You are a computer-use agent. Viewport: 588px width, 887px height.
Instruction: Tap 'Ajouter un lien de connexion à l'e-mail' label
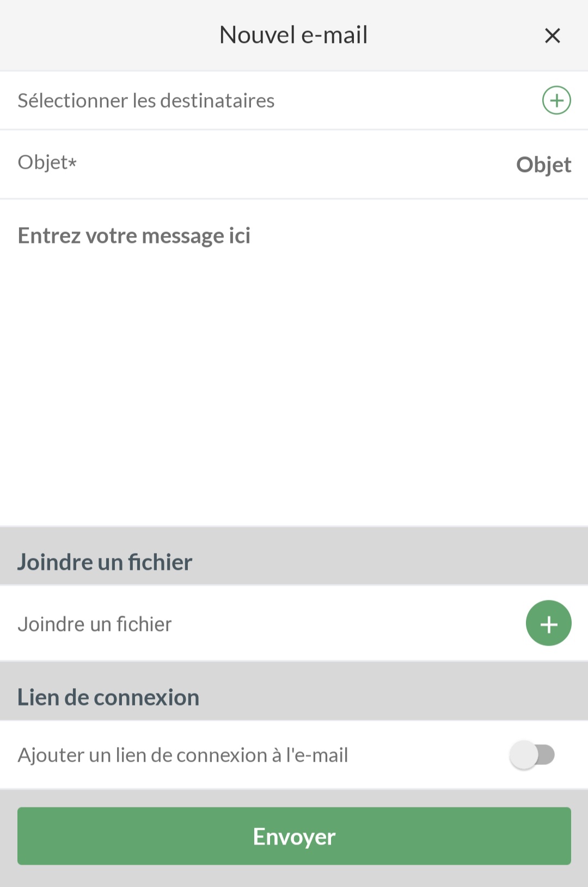pyautogui.click(x=183, y=755)
